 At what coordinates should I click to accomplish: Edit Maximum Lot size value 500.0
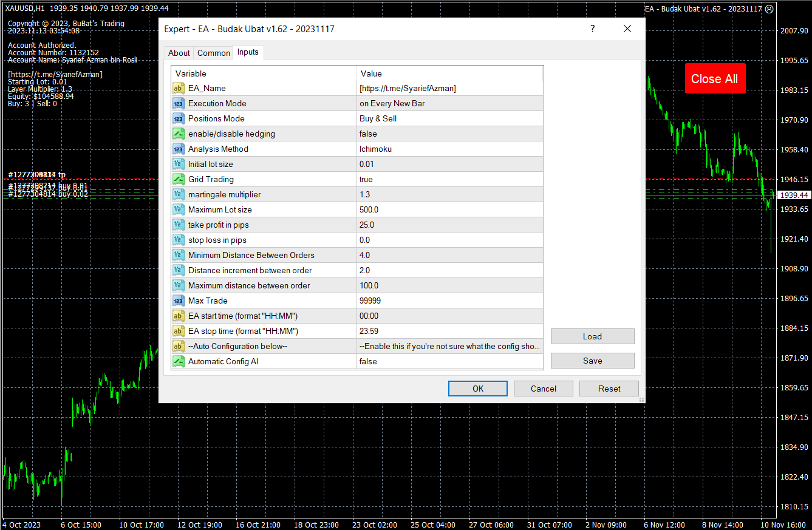point(449,209)
